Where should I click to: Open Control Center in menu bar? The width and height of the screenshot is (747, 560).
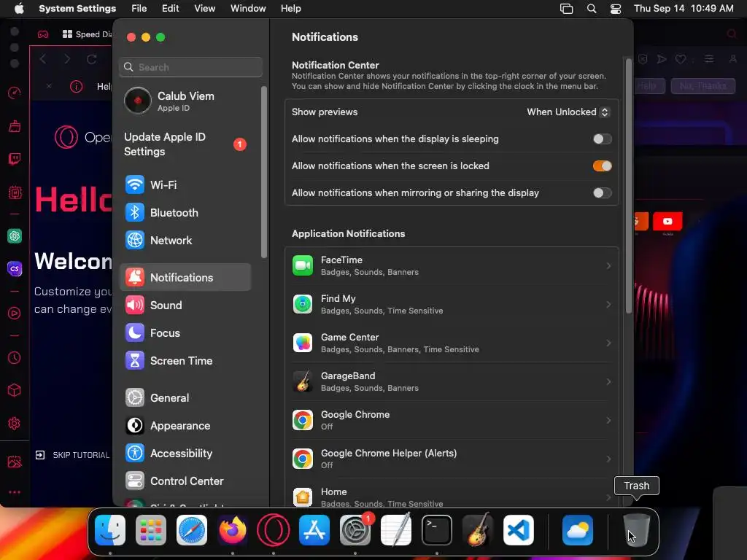pos(616,9)
